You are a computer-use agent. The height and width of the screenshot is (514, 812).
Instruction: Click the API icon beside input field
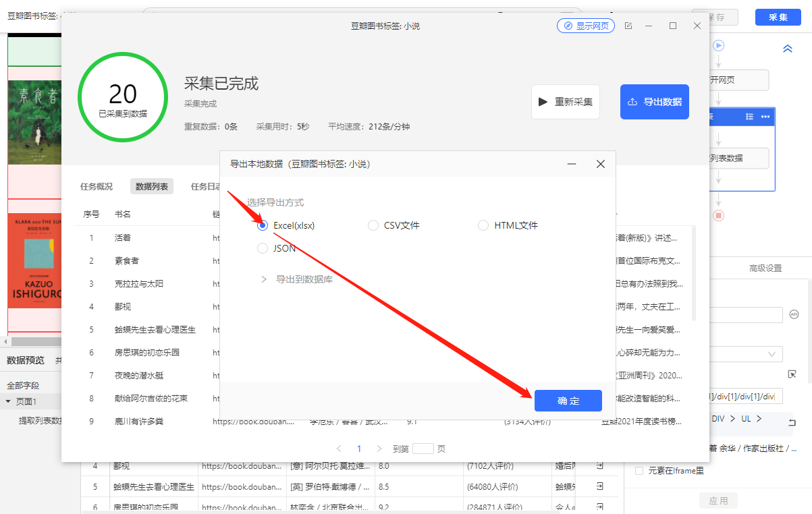pyautogui.click(x=794, y=314)
